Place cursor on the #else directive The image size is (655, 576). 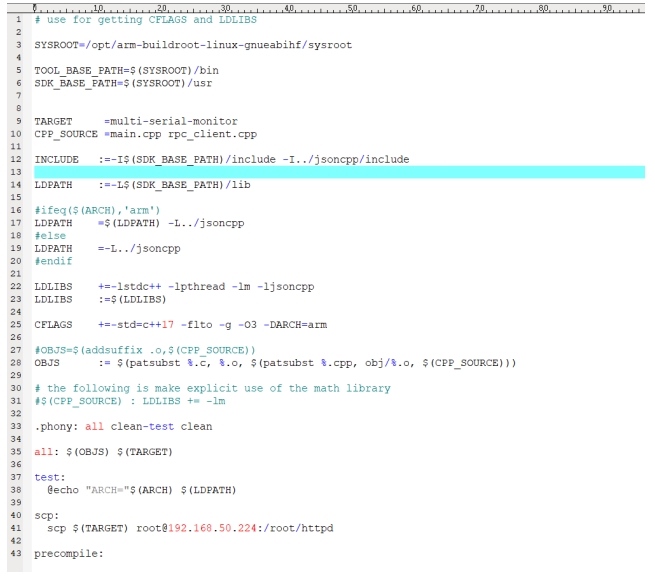(50, 236)
